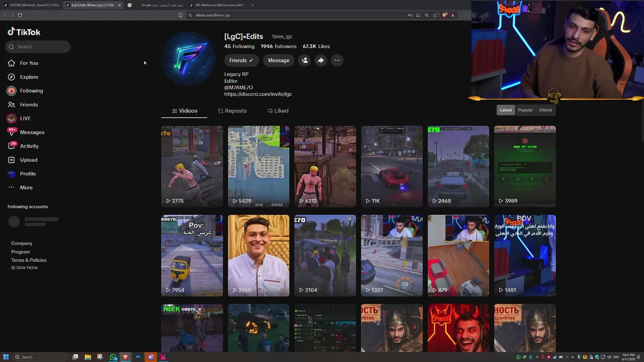Viewport: 644px width, 362px height.
Task: Open the KICK video thumbnail
Action: [x=192, y=328]
